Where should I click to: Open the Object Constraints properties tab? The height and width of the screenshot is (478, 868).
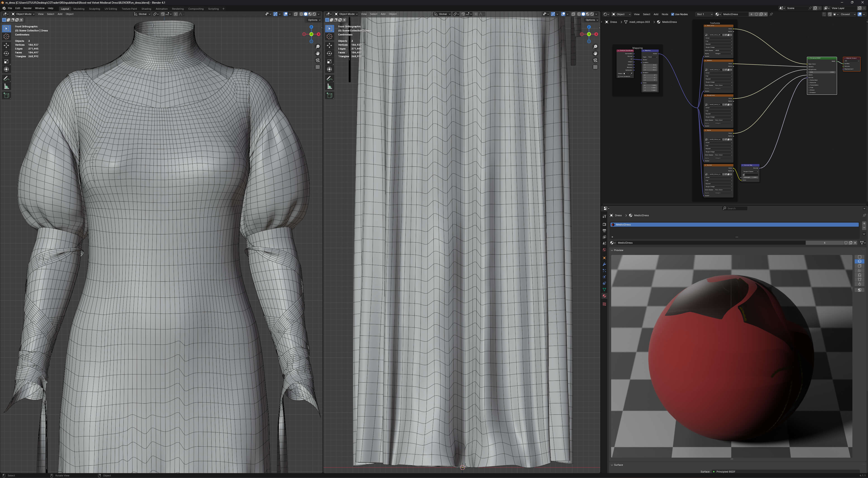[x=604, y=283]
